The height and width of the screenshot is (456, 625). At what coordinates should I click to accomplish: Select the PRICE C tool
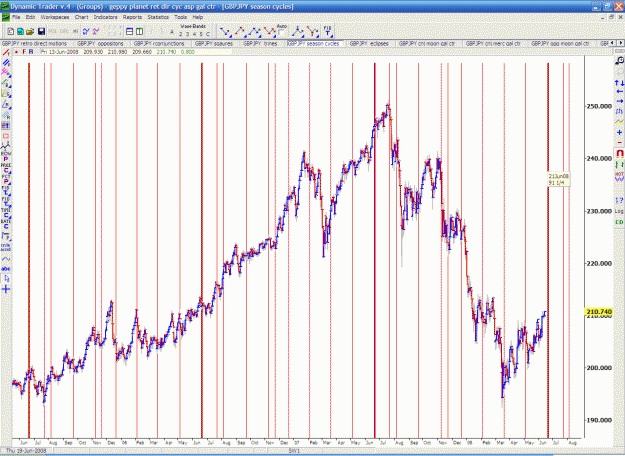(x=6, y=168)
